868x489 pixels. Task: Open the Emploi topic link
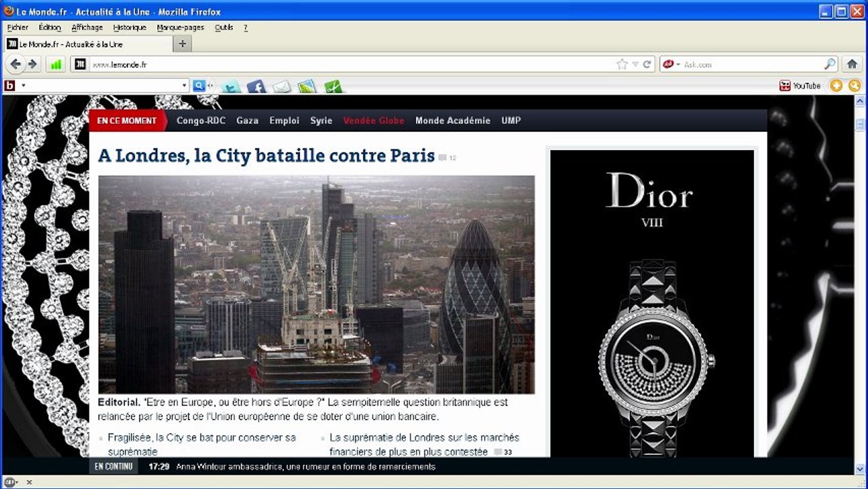[x=284, y=121]
